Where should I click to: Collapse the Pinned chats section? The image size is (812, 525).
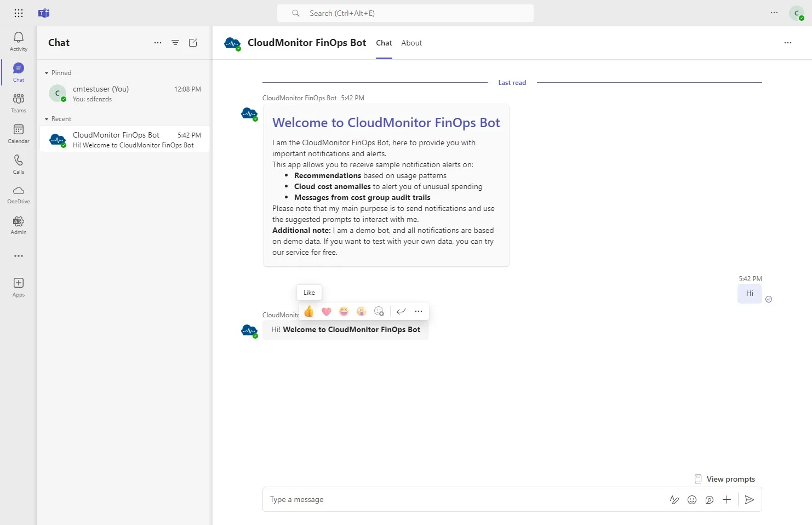click(x=58, y=73)
